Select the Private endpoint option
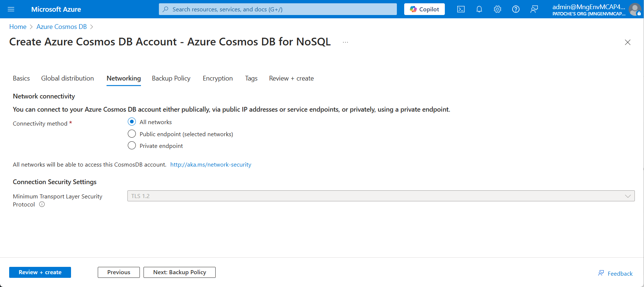Screen dimensions: 644x287 [132, 146]
